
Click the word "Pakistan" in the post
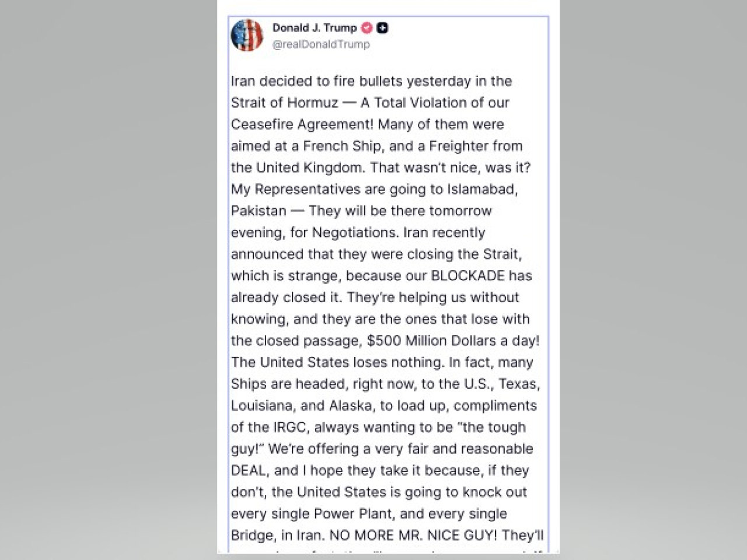(x=259, y=211)
